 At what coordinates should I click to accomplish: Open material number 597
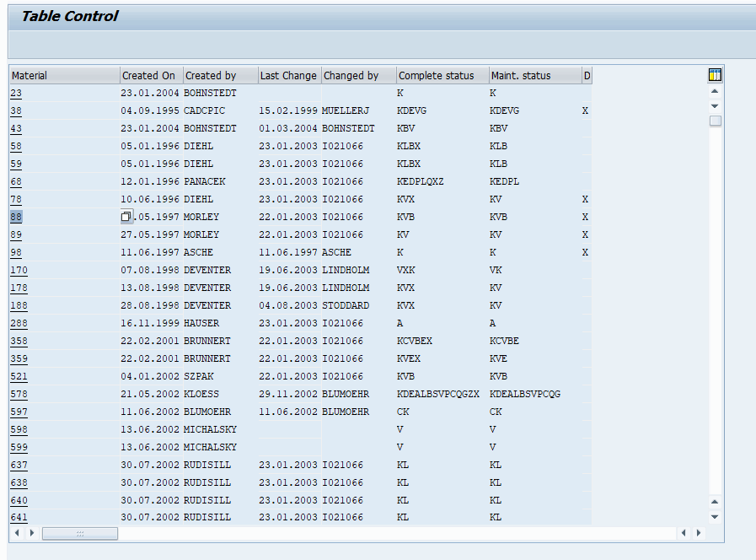click(x=19, y=412)
